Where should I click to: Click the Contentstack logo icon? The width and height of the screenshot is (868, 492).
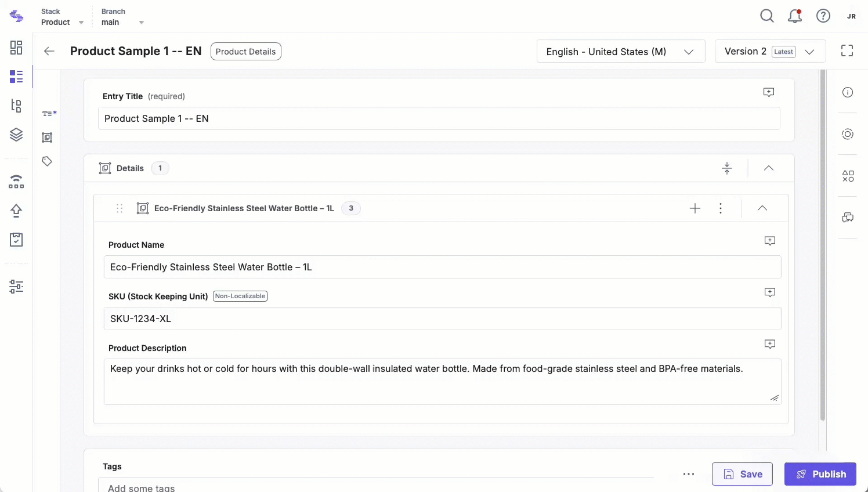(x=16, y=17)
